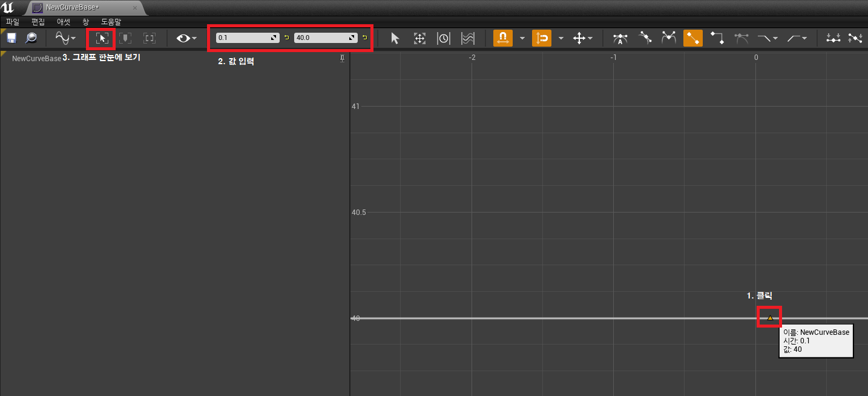868x396 pixels.
Task: Reset the time field with yellow arrow
Action: (x=286, y=38)
